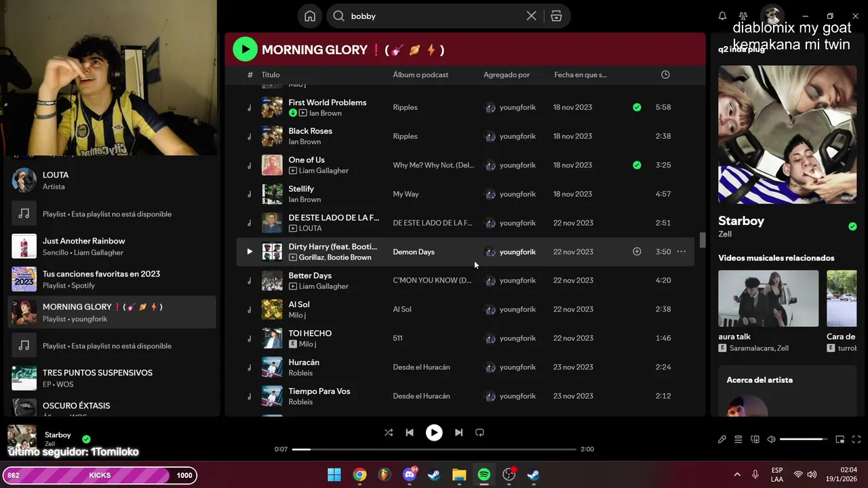
Task: Open youngforik profile in Stellify row
Action: (517, 194)
